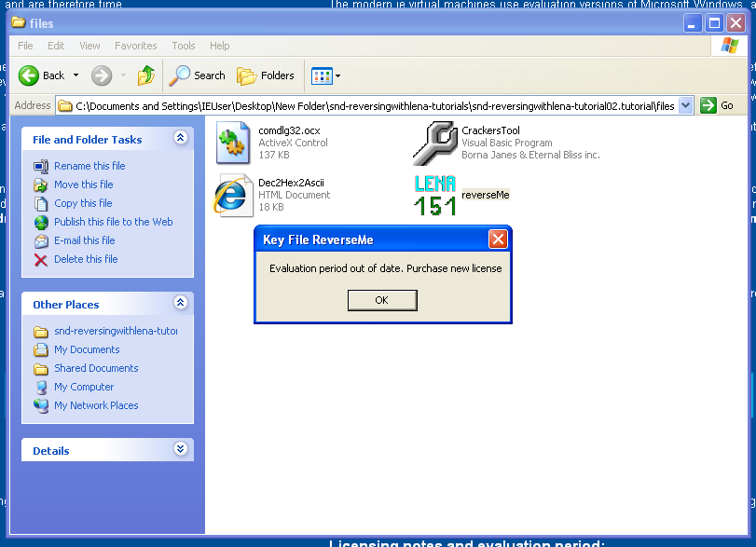The height and width of the screenshot is (547, 756).
Task: Expand the Address bar dropdown
Action: [x=685, y=105]
